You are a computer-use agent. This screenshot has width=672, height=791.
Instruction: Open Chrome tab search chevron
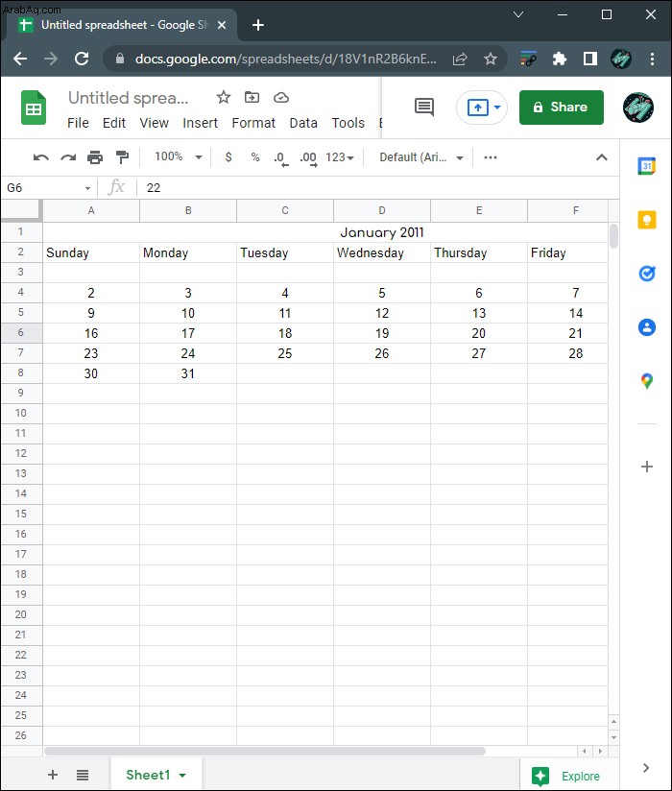tap(517, 14)
